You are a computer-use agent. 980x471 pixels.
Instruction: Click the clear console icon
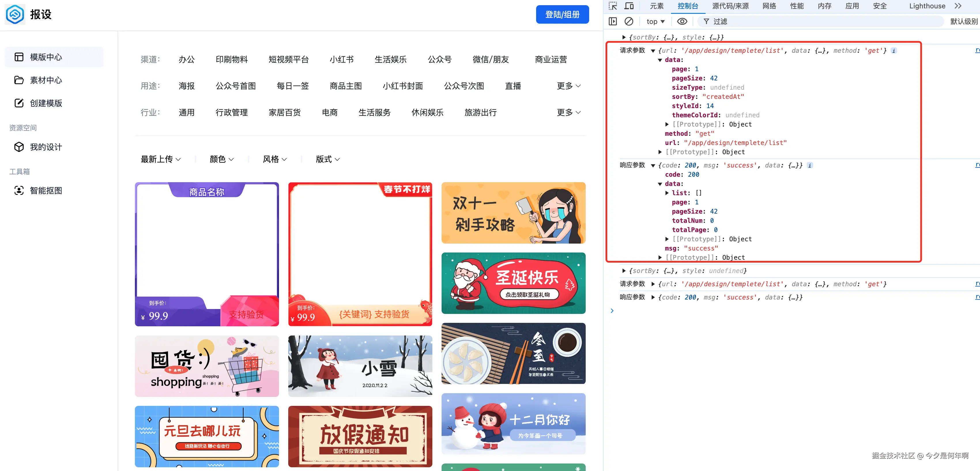[x=629, y=21]
